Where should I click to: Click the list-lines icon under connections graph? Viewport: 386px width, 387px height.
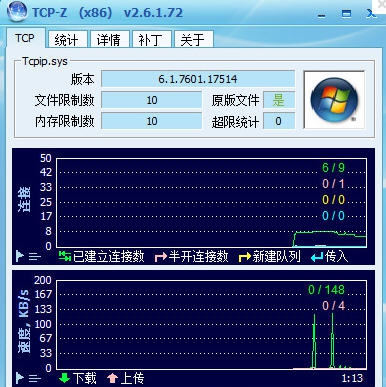(x=35, y=257)
